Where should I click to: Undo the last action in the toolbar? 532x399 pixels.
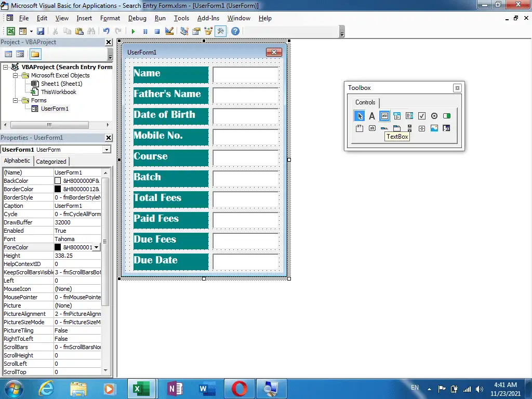(x=106, y=31)
